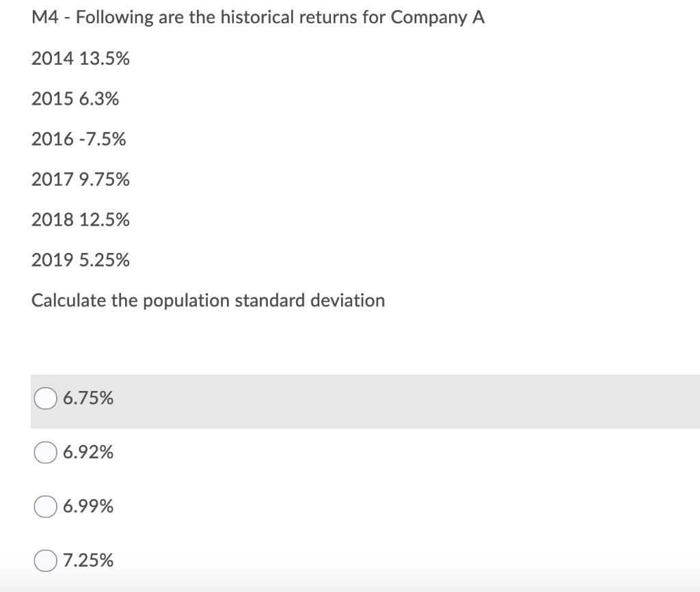Viewport: 700px width, 592px height.
Task: Click the 2019 5.25% return line
Action: (x=81, y=260)
